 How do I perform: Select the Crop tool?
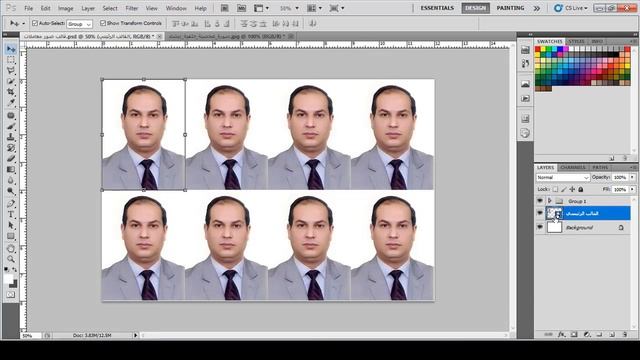(11, 92)
